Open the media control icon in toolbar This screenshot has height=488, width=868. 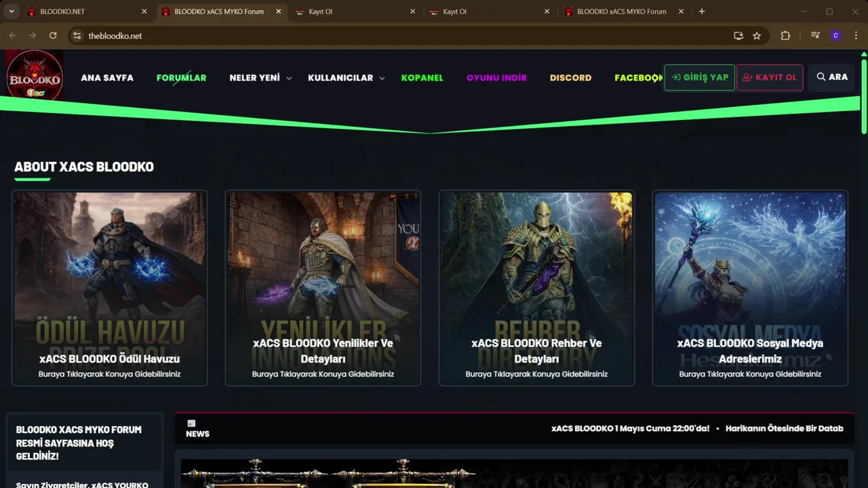pos(816,36)
